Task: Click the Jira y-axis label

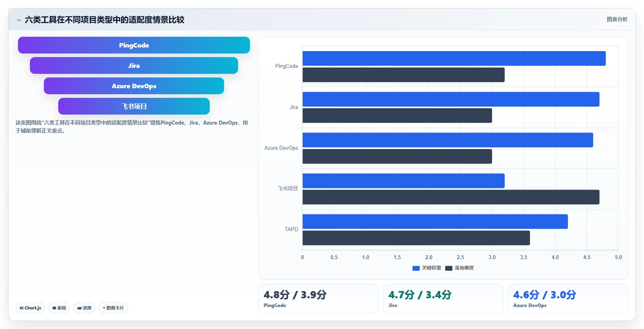Action: (294, 107)
